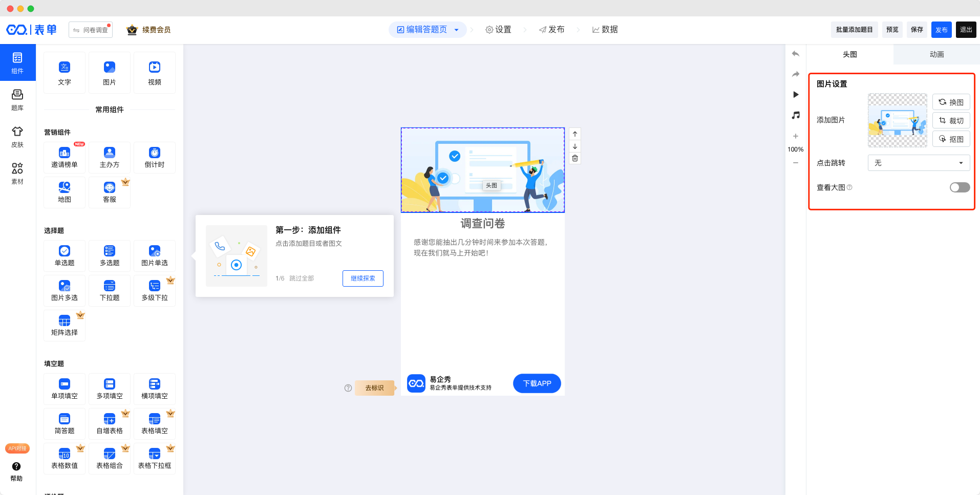This screenshot has width=980, height=495.
Task: Click the 裁切 crop button
Action: tap(951, 120)
